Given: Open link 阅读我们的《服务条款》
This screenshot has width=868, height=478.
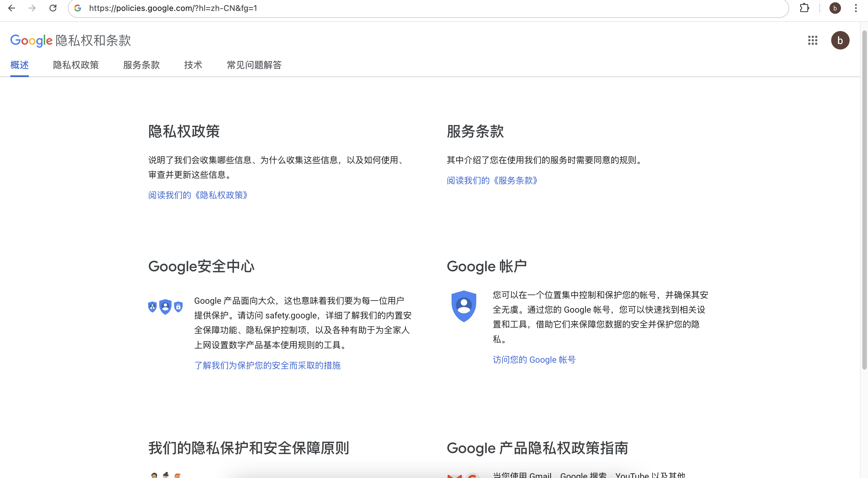Looking at the screenshot, I should point(492,181).
